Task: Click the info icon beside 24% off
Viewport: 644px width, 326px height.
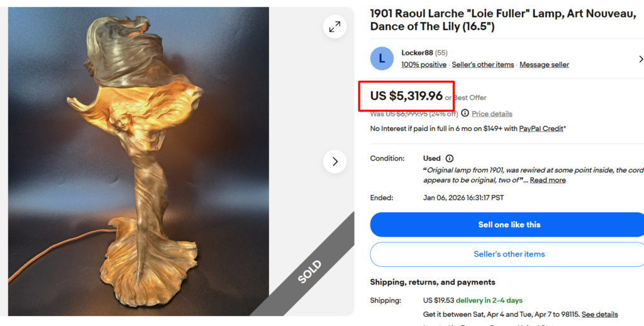Action: click(x=465, y=113)
